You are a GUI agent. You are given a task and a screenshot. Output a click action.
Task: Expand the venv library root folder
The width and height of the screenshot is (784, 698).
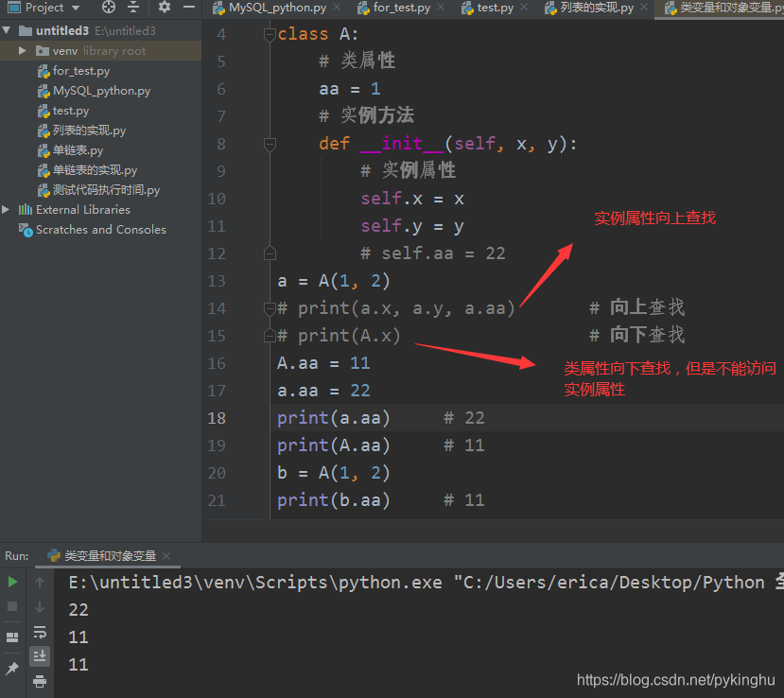point(22,50)
